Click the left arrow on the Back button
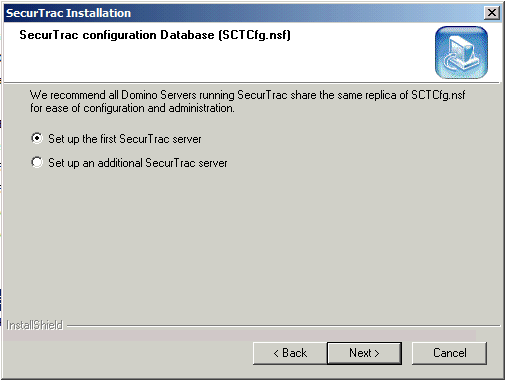 tap(276, 353)
